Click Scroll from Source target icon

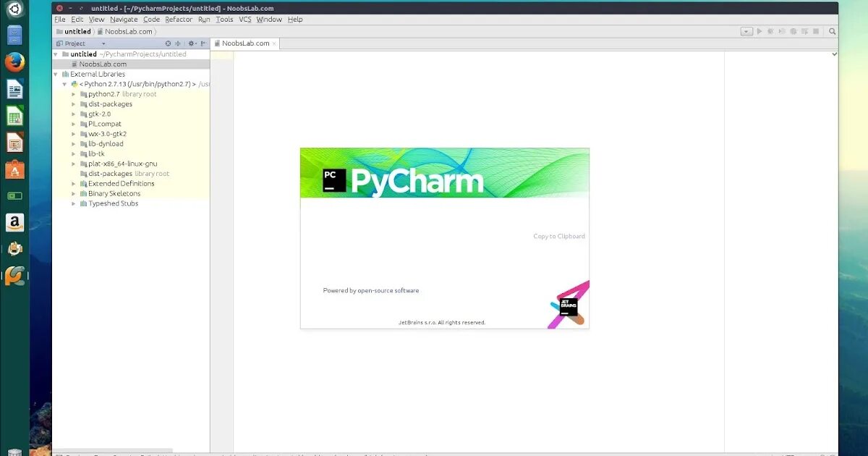[169, 43]
